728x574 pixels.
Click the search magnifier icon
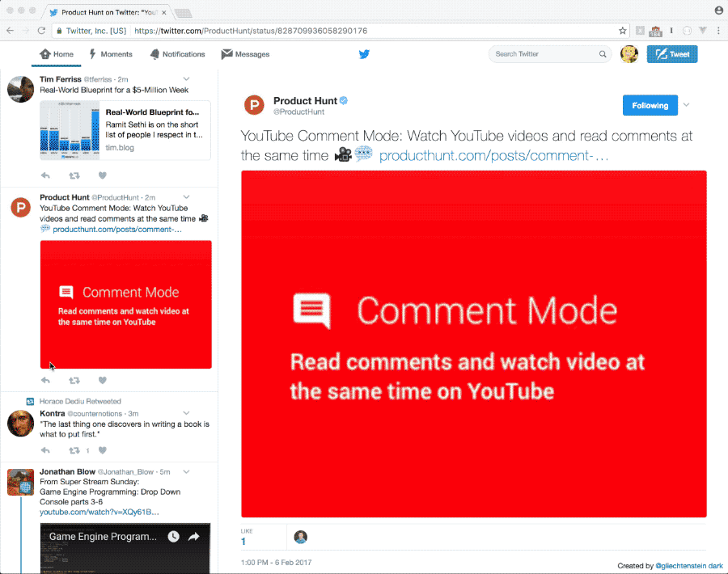(x=602, y=54)
